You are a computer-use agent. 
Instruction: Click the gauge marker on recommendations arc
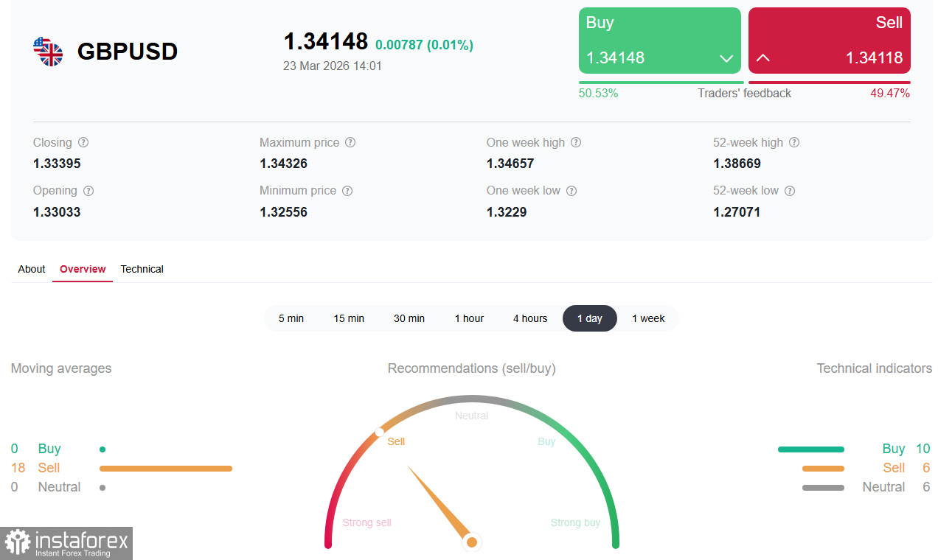tap(379, 433)
